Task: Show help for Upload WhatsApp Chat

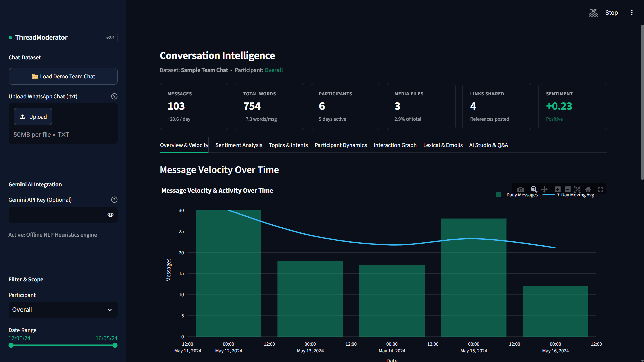Action: coord(114,96)
